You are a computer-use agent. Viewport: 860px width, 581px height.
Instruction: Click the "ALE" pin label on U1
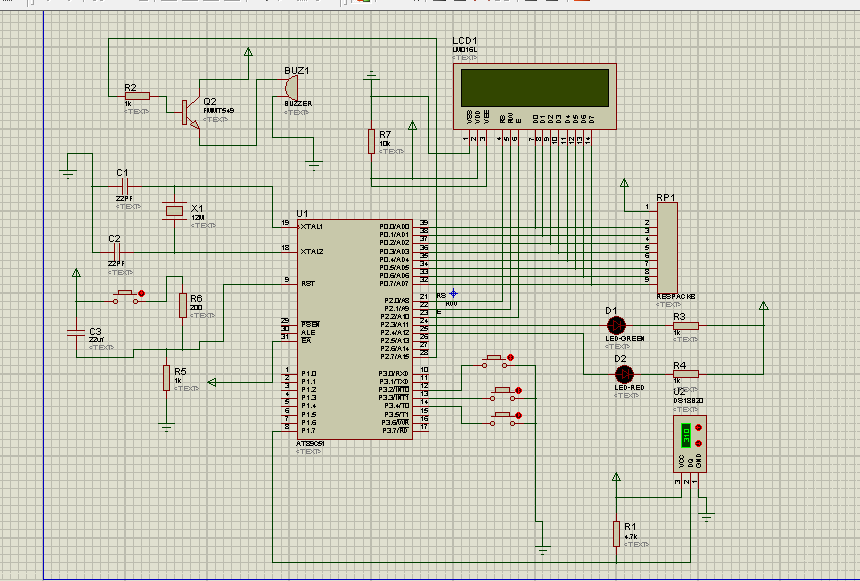point(308,332)
